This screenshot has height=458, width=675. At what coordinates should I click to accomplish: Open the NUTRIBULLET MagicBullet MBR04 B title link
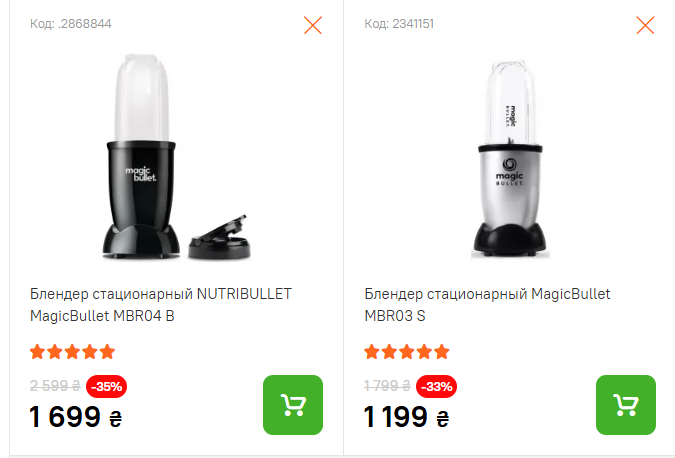161,305
